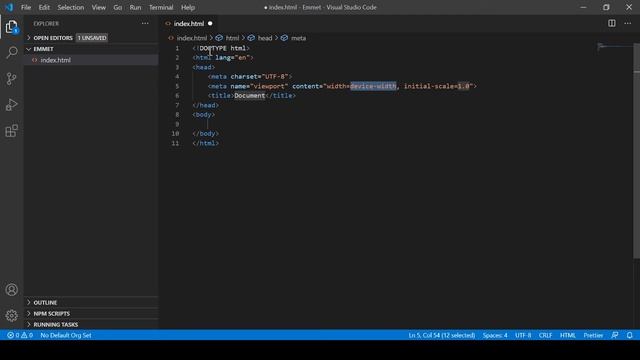Click meta breadcrumb item

click(x=298, y=38)
